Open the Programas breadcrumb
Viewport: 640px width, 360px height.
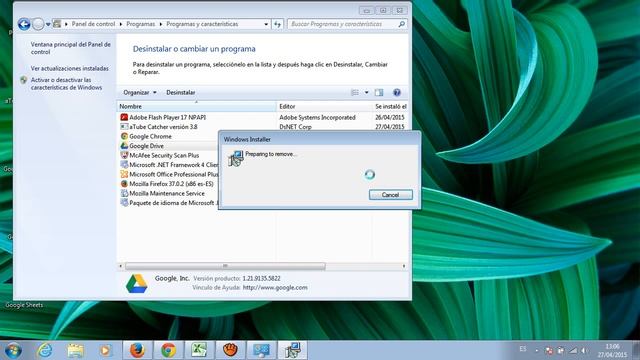pyautogui.click(x=141, y=24)
